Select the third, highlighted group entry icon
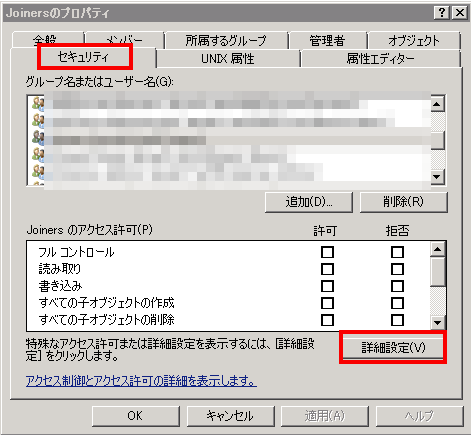471x435 pixels. tap(38, 137)
